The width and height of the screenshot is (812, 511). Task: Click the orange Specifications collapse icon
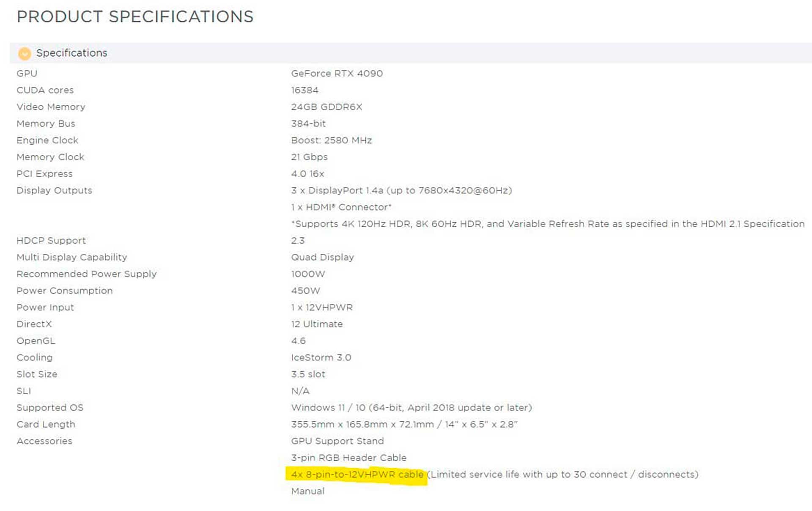click(x=25, y=53)
